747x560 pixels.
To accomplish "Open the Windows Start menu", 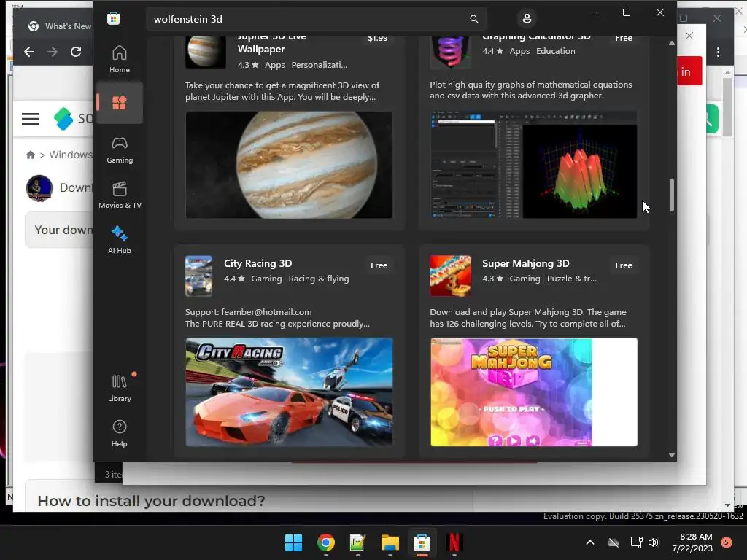I will [293, 542].
